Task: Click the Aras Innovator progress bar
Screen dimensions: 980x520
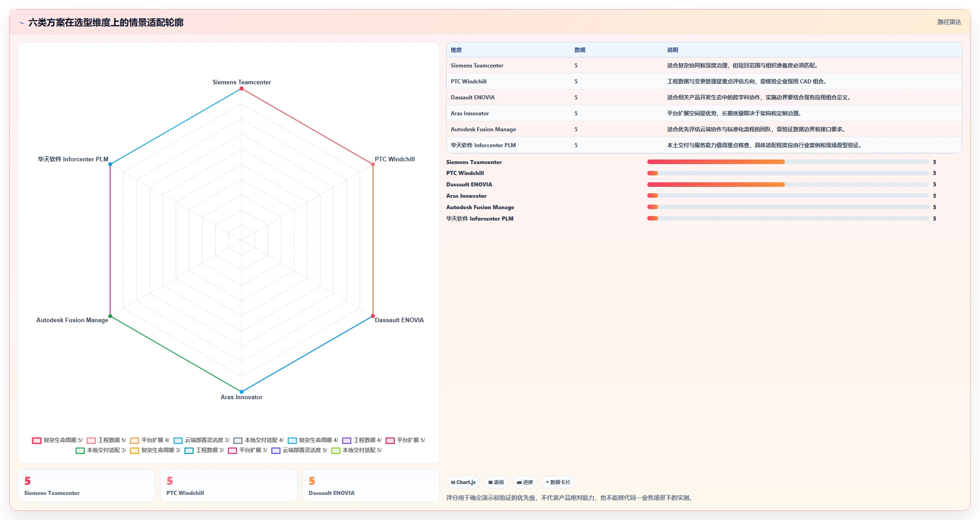Action: pyautogui.click(x=788, y=196)
